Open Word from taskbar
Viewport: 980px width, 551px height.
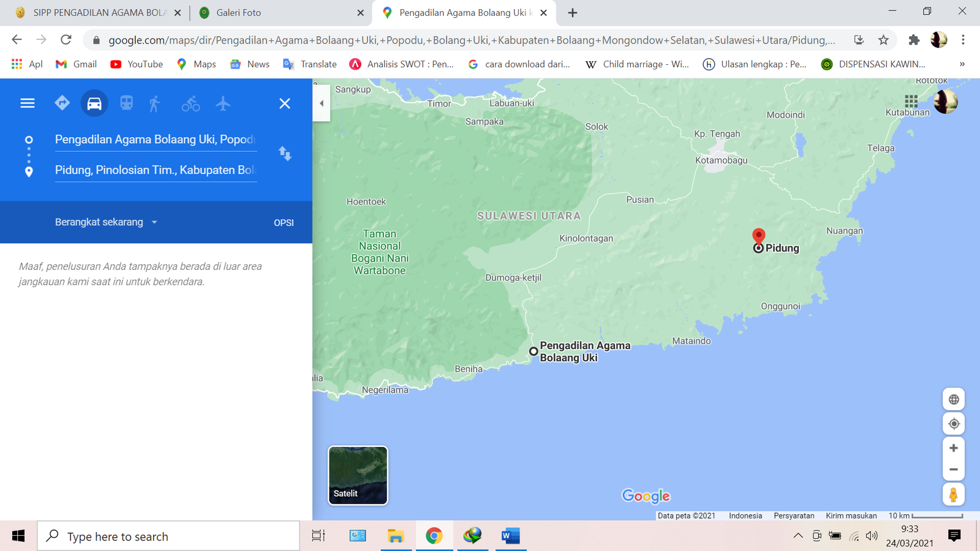coord(510,536)
